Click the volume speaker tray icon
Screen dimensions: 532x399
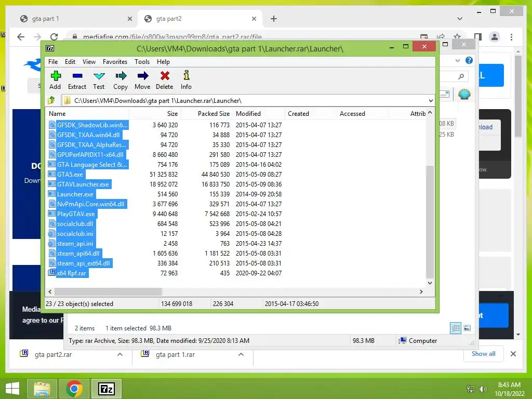point(483,389)
